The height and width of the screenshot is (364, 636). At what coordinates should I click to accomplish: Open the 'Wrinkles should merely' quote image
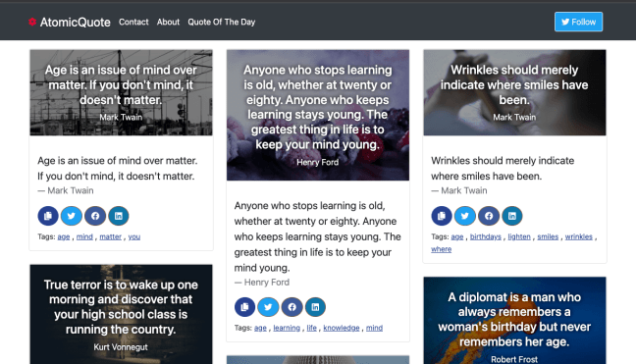[514, 93]
